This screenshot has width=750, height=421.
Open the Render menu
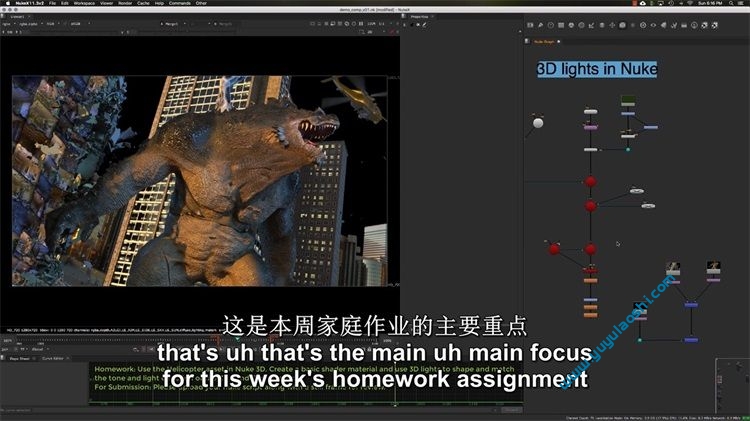(125, 3)
